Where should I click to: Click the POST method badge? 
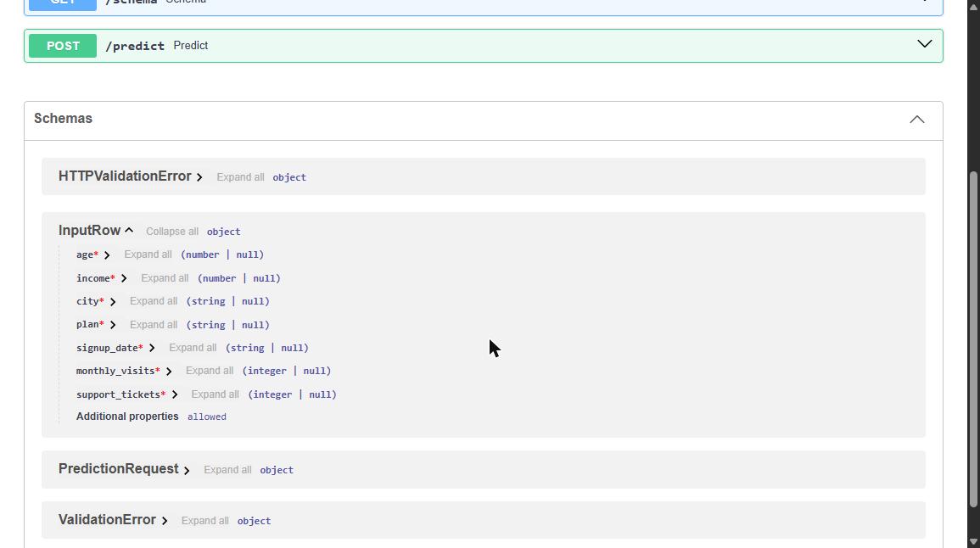point(63,46)
